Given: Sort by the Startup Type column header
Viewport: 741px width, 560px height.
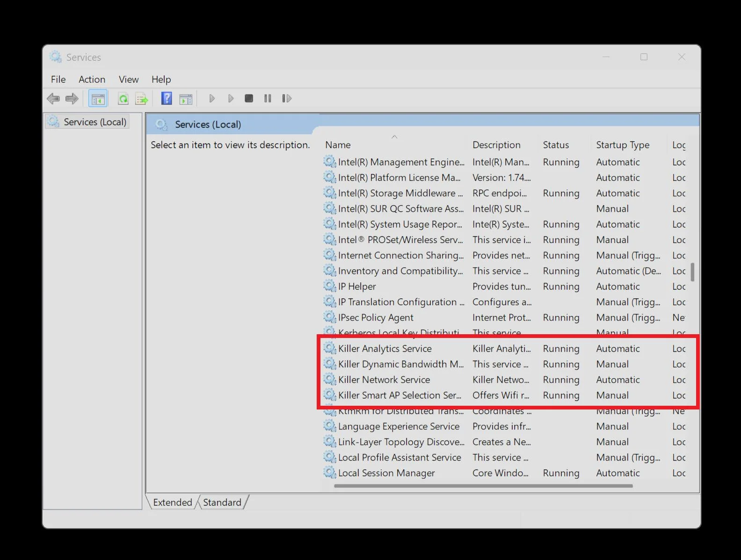Looking at the screenshot, I should [x=629, y=144].
